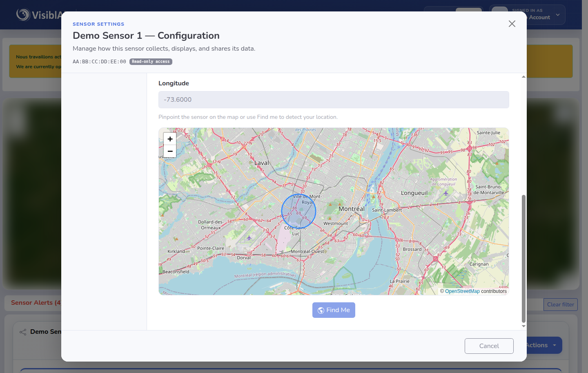Click the Kirkland label on the map

pyautogui.click(x=176, y=251)
